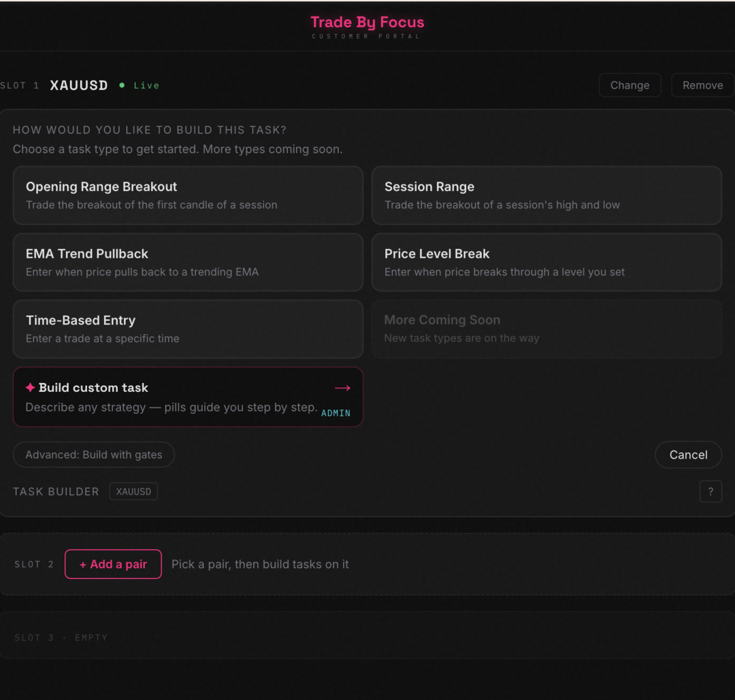Select Session Range task type
735x700 pixels.
pos(546,195)
